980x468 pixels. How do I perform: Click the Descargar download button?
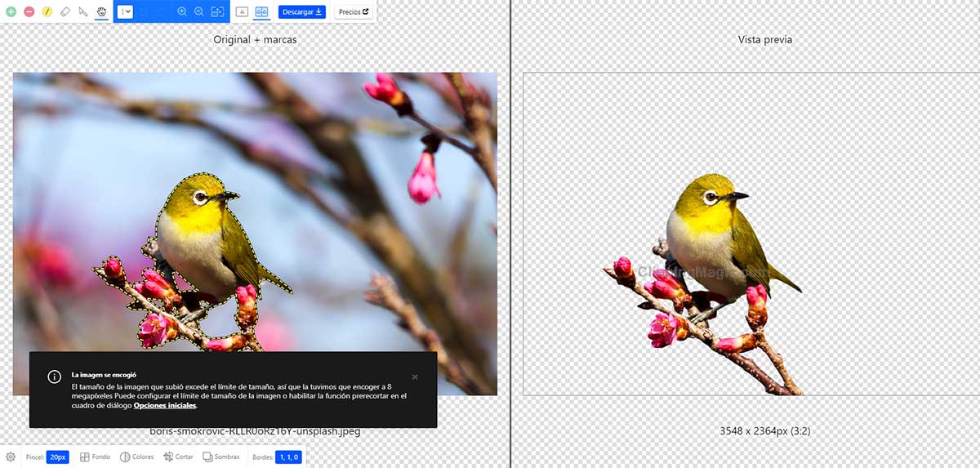(302, 12)
